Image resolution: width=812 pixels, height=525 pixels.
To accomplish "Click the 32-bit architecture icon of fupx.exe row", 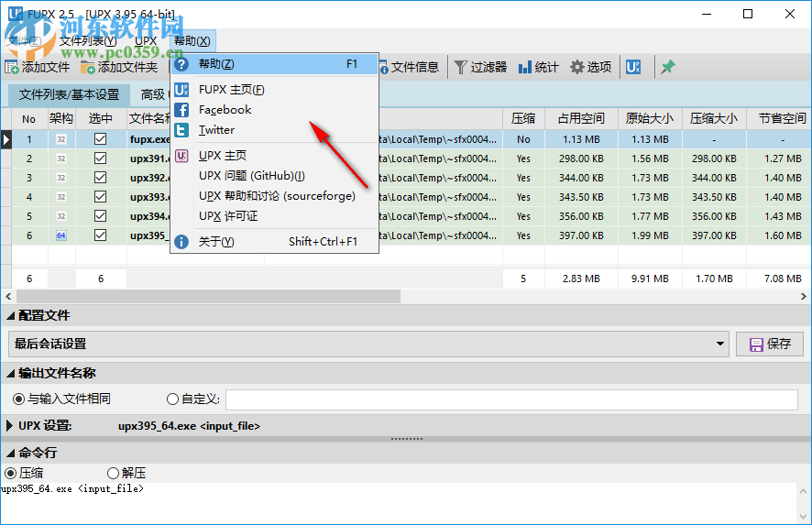I will (61, 139).
